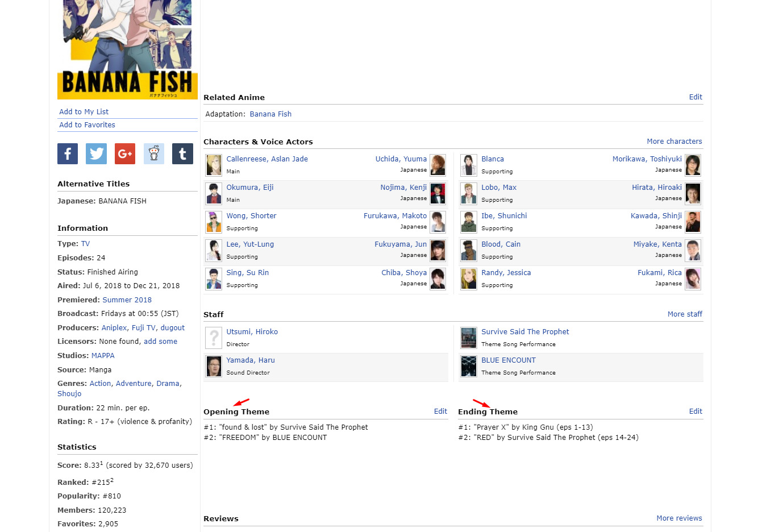Open Uchida Yuuma's voice actor photo

438,165
